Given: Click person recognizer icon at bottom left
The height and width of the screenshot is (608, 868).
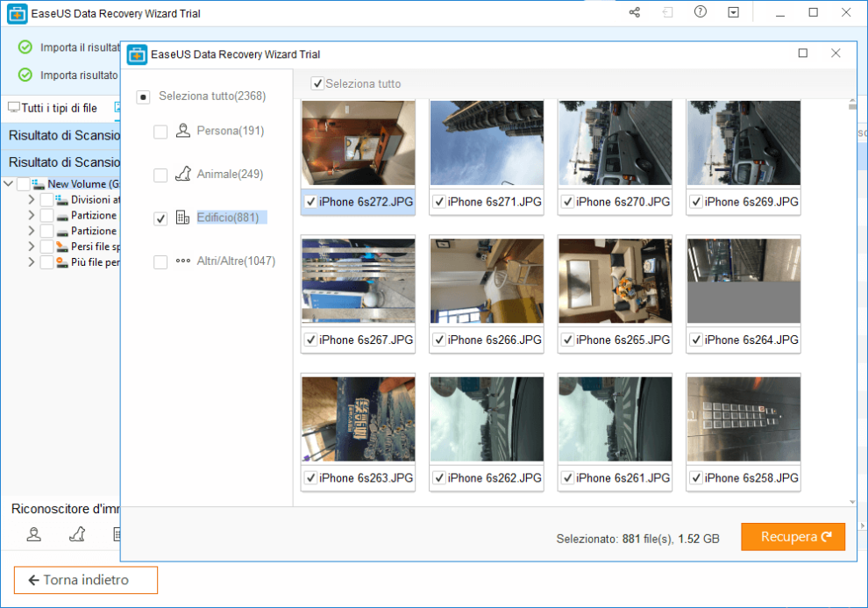Looking at the screenshot, I should click(33, 533).
